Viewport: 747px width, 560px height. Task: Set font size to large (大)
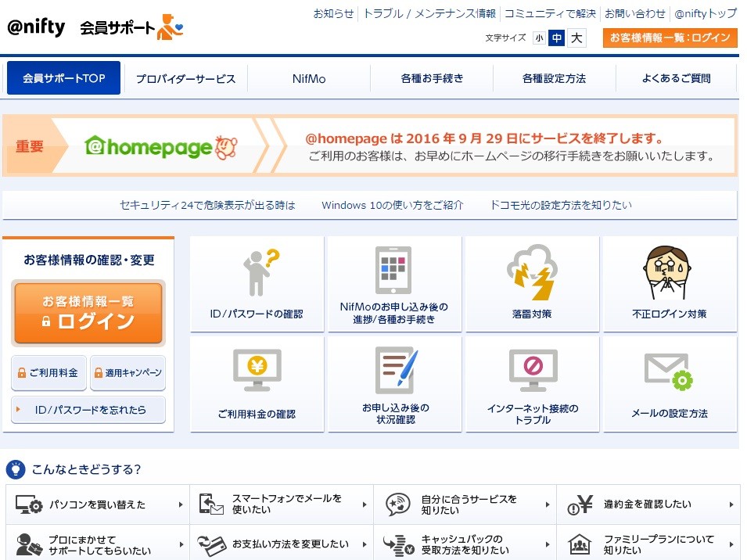576,38
